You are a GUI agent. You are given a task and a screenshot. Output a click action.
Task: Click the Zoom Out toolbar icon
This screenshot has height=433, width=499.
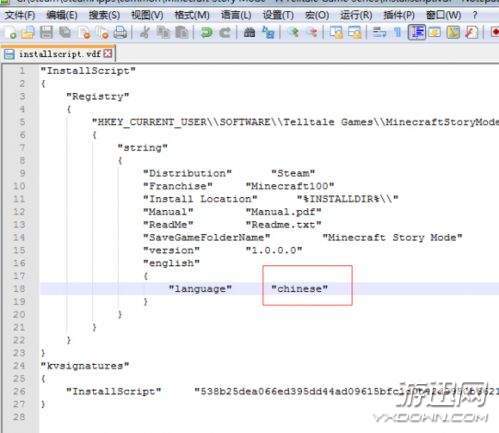coord(312,32)
